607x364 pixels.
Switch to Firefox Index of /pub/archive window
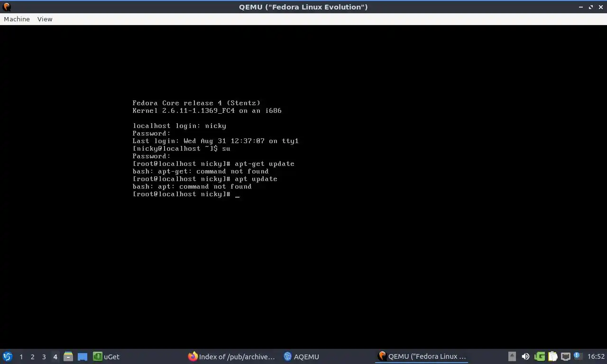[231, 356]
